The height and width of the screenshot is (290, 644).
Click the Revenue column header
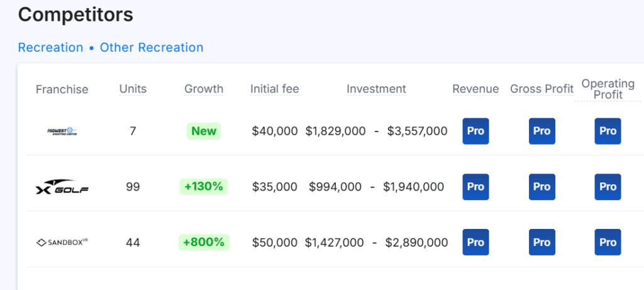tap(475, 89)
